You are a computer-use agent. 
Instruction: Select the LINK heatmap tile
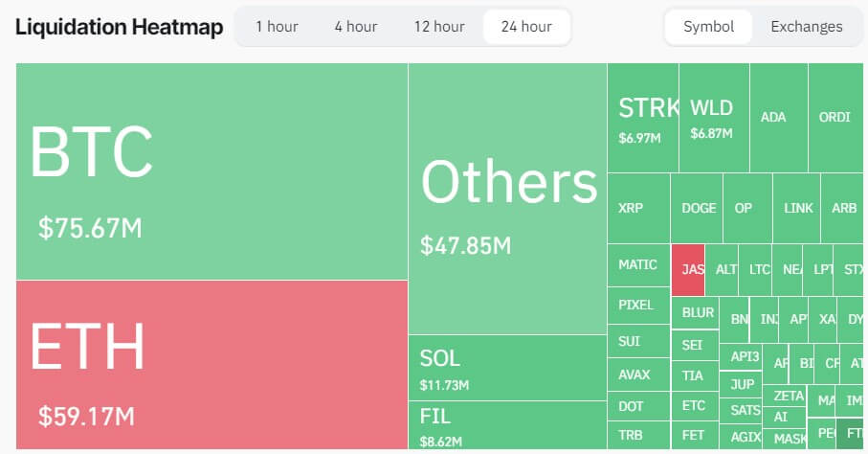pyautogui.click(x=797, y=208)
